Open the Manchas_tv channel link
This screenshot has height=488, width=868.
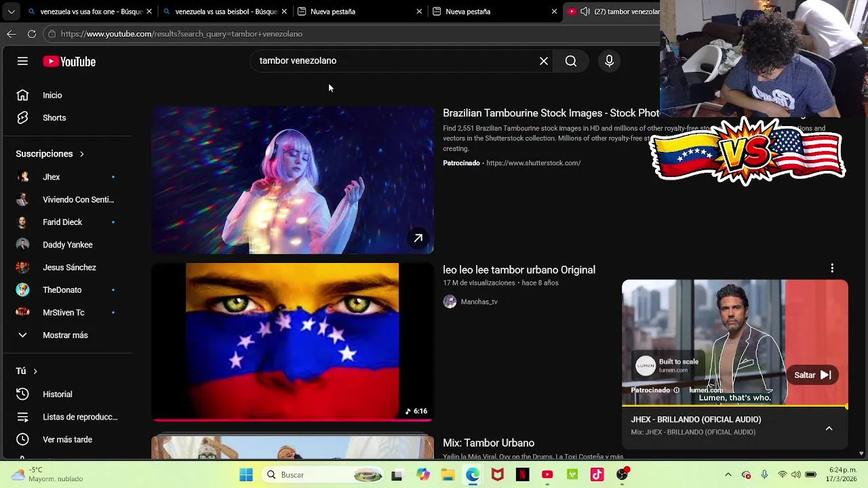pyautogui.click(x=479, y=302)
